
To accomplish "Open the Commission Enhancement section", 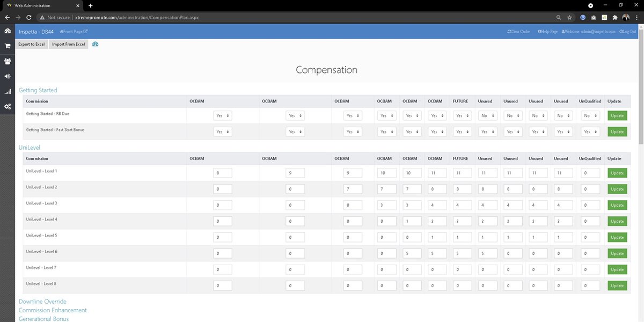I will pos(53,310).
